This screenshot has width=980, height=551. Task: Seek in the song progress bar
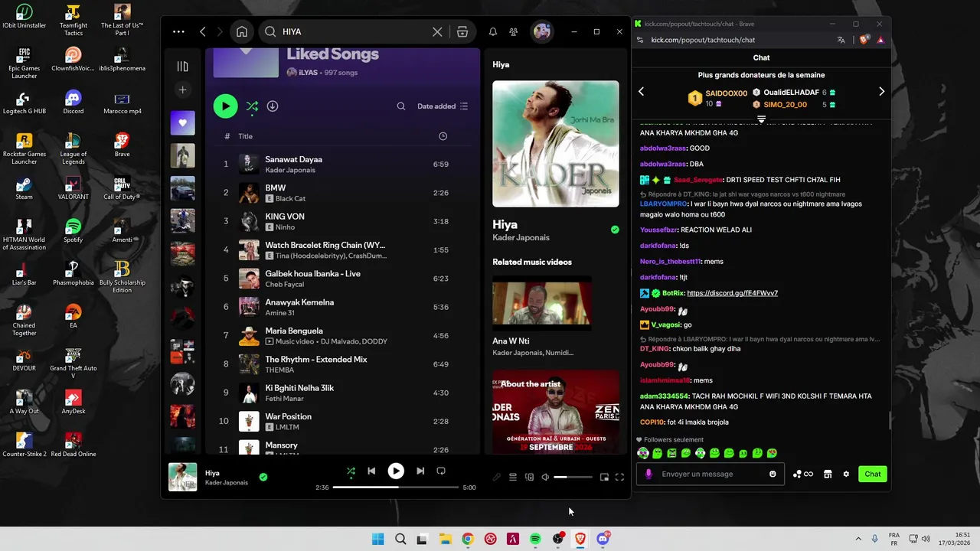pos(396,487)
